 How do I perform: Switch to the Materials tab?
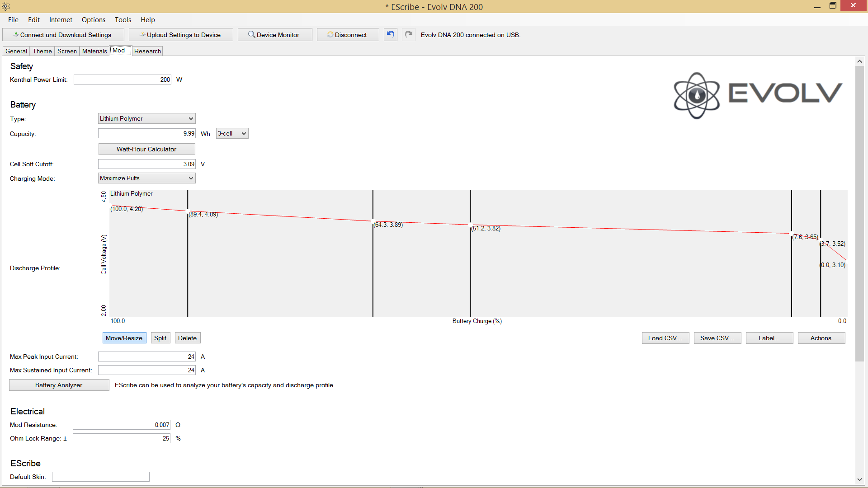94,51
